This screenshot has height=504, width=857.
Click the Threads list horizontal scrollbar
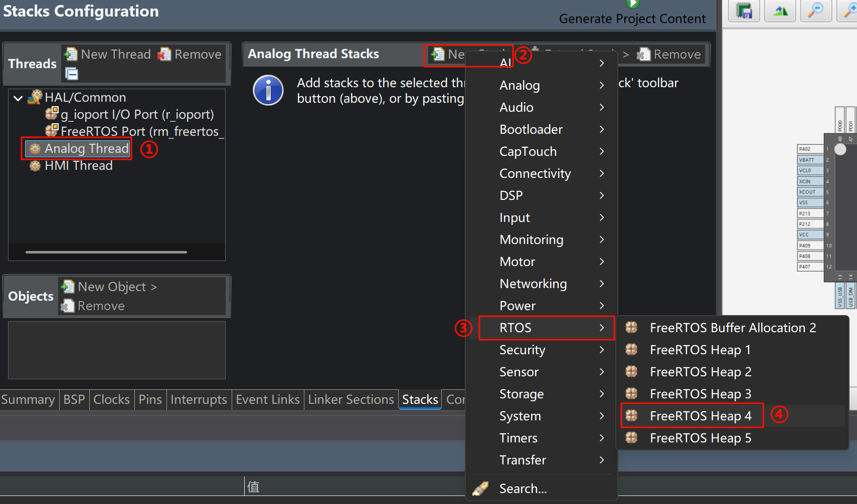pyautogui.click(x=106, y=252)
